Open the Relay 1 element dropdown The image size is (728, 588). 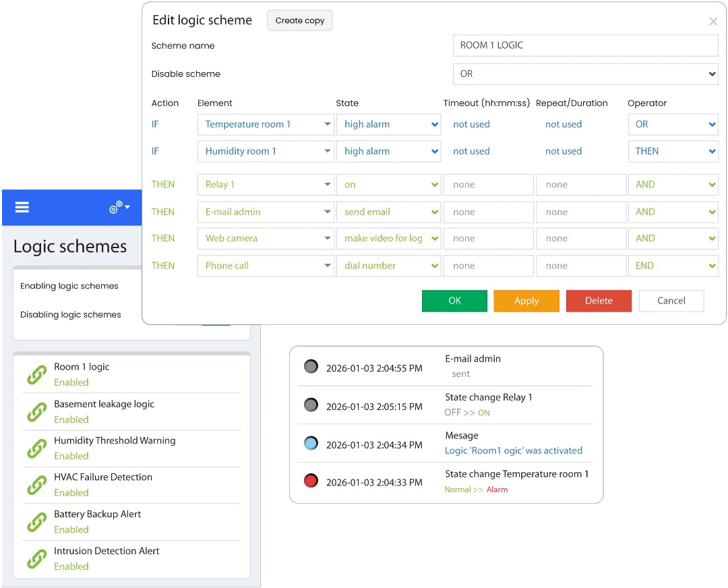(266, 185)
